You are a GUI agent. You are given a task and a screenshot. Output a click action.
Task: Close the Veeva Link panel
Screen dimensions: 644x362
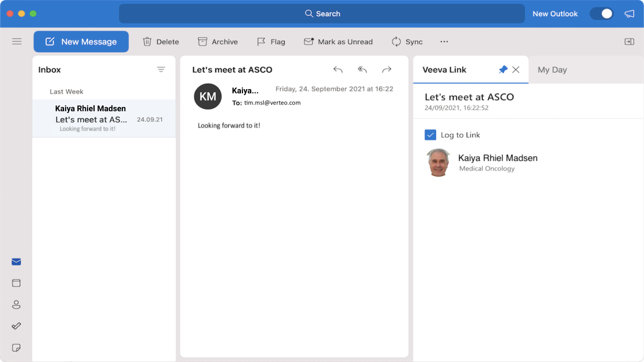516,70
